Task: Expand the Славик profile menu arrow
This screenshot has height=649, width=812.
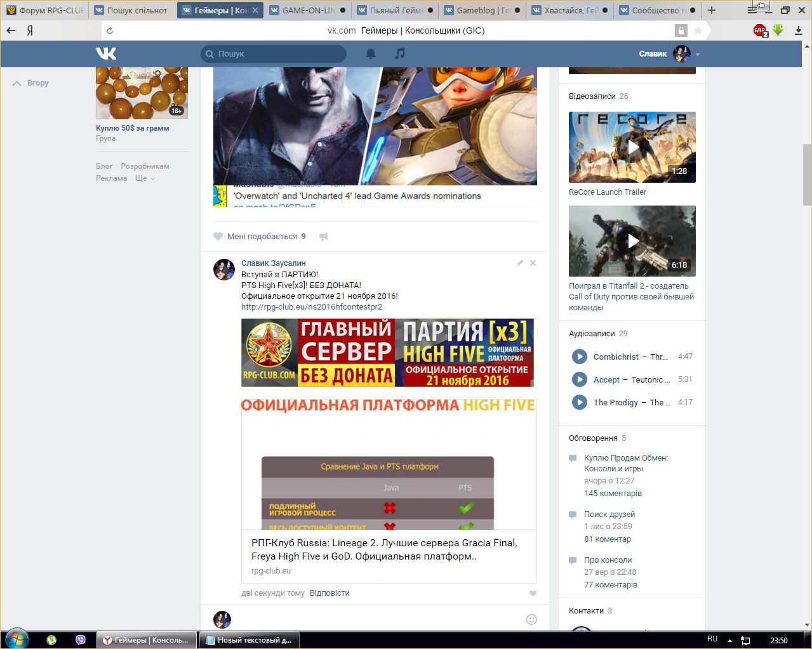Action: [x=698, y=55]
